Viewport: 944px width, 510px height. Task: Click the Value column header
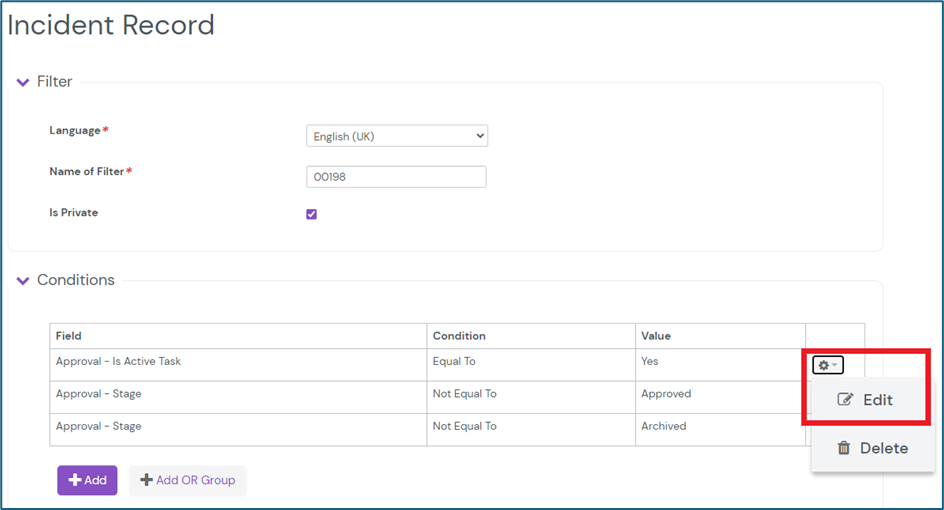[657, 336]
